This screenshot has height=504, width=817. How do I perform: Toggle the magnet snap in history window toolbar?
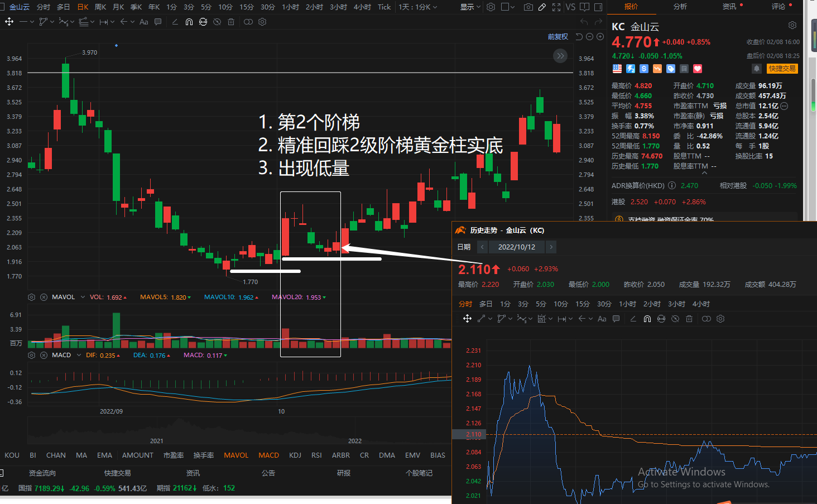(x=647, y=319)
